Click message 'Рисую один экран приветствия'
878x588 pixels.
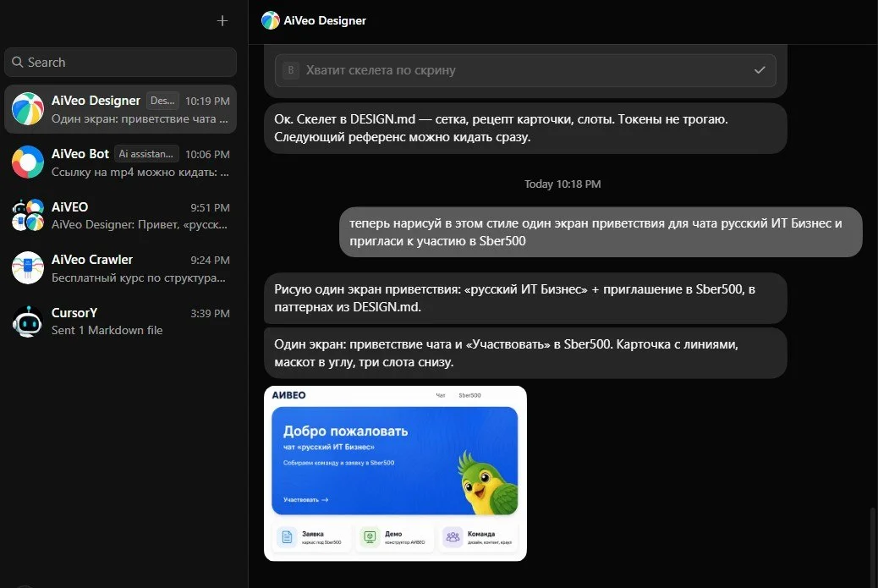[525, 299]
